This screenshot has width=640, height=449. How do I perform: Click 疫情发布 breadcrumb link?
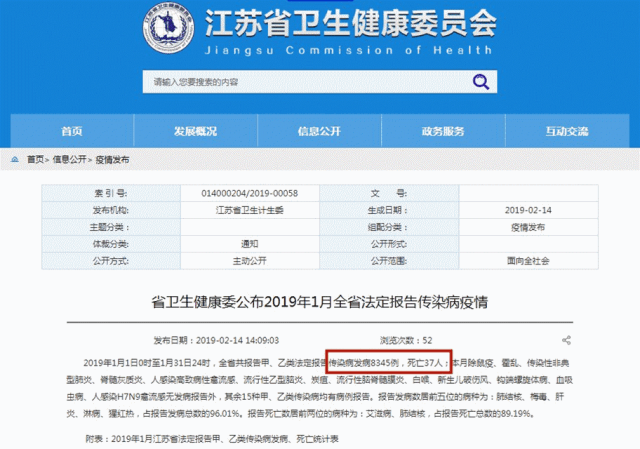point(112,159)
